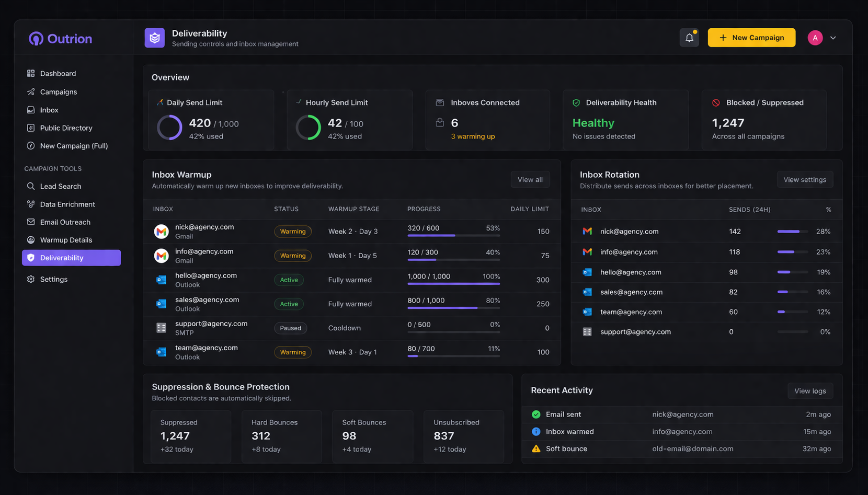Select the Campaigns section in sidebar
Screen dimensions: 868x495
(58, 91)
